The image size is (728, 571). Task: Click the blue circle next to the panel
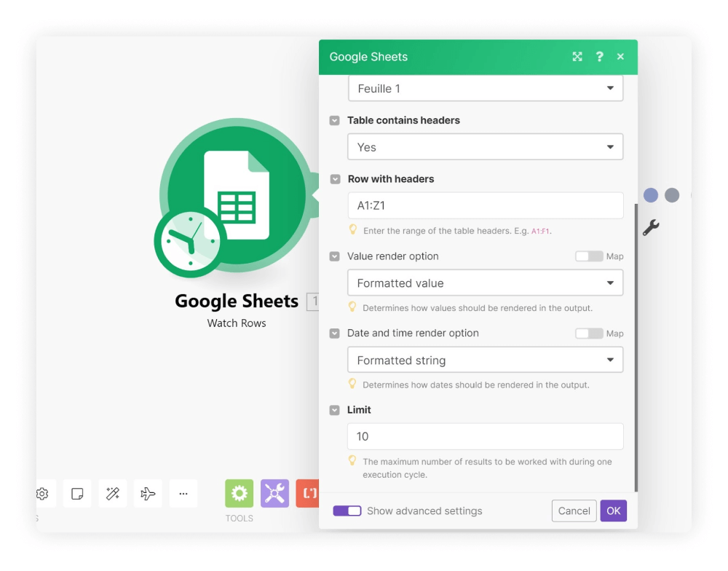pos(651,195)
